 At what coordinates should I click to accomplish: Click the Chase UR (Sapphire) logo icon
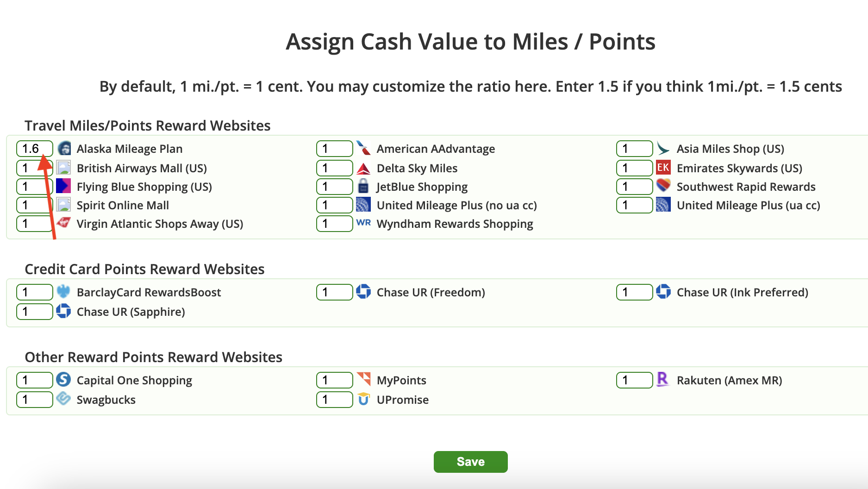[x=63, y=311]
